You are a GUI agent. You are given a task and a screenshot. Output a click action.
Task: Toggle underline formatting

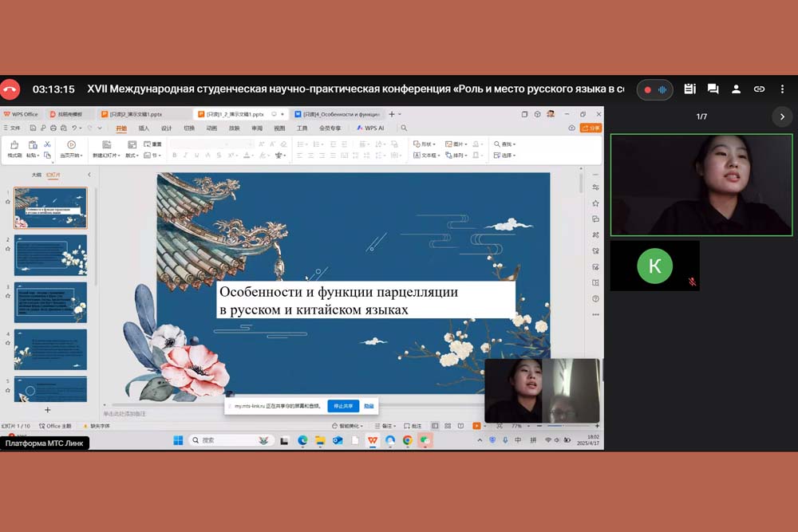[x=197, y=155]
